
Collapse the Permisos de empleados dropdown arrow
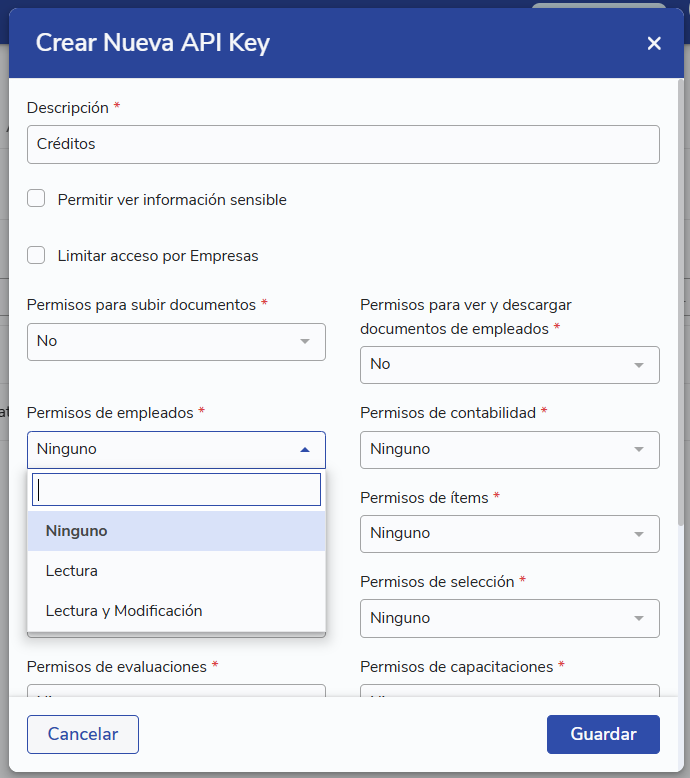click(x=305, y=450)
